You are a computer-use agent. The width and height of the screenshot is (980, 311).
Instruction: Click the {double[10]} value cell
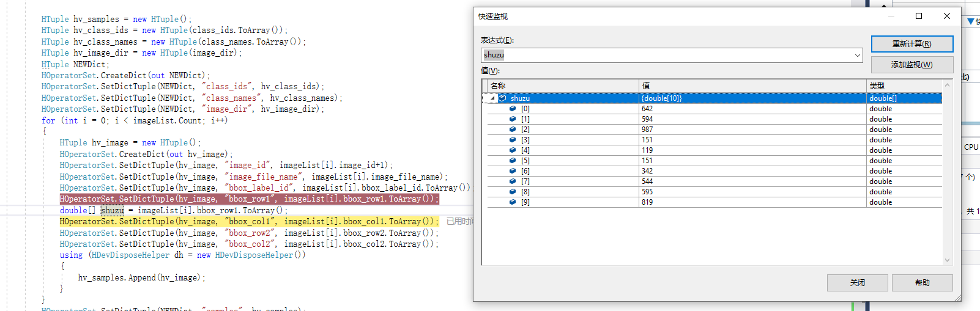(x=752, y=98)
